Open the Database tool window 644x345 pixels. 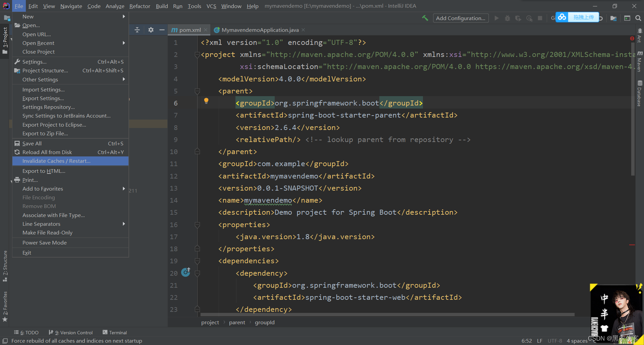(640, 93)
